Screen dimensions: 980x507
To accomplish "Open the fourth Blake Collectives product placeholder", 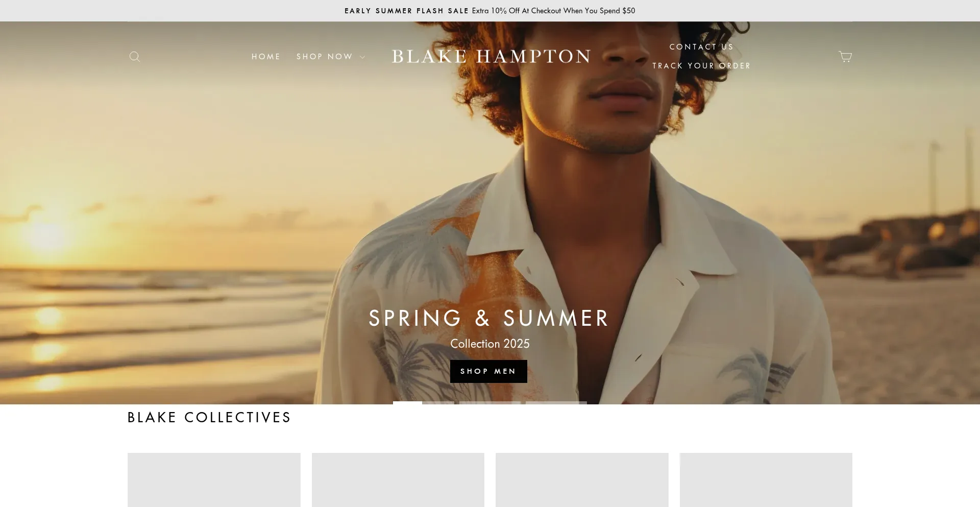I will click(766, 480).
